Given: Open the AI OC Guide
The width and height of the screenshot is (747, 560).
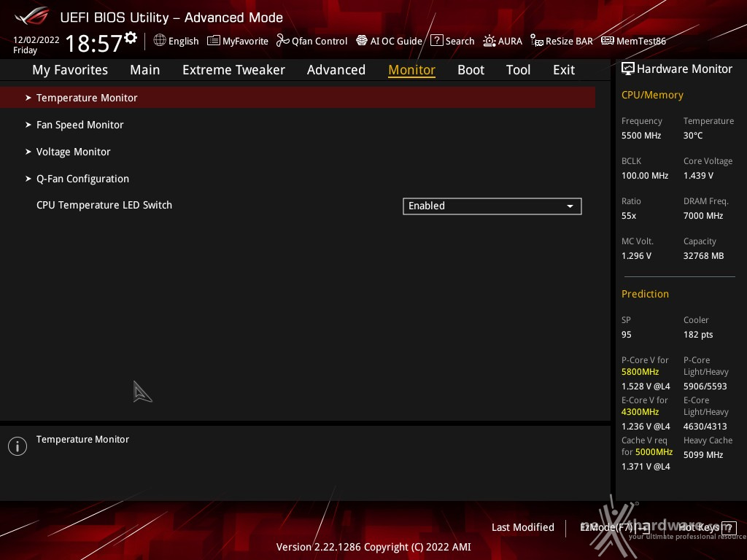Looking at the screenshot, I should tap(396, 41).
